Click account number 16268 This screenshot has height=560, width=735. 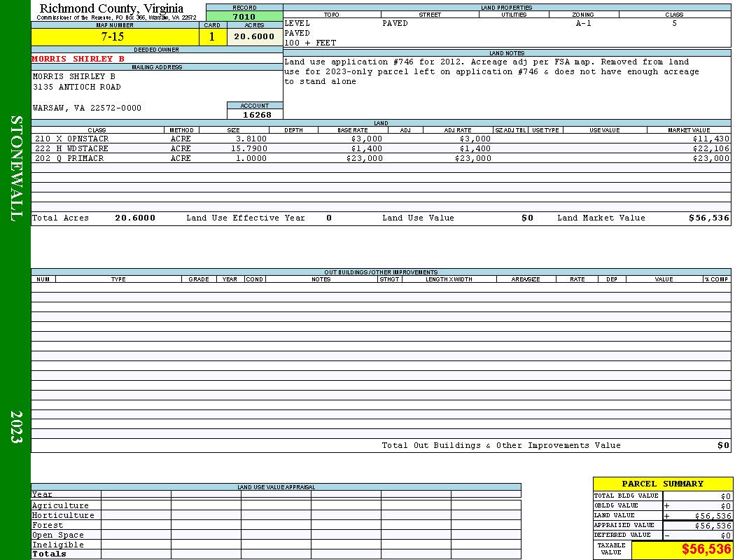(x=257, y=115)
